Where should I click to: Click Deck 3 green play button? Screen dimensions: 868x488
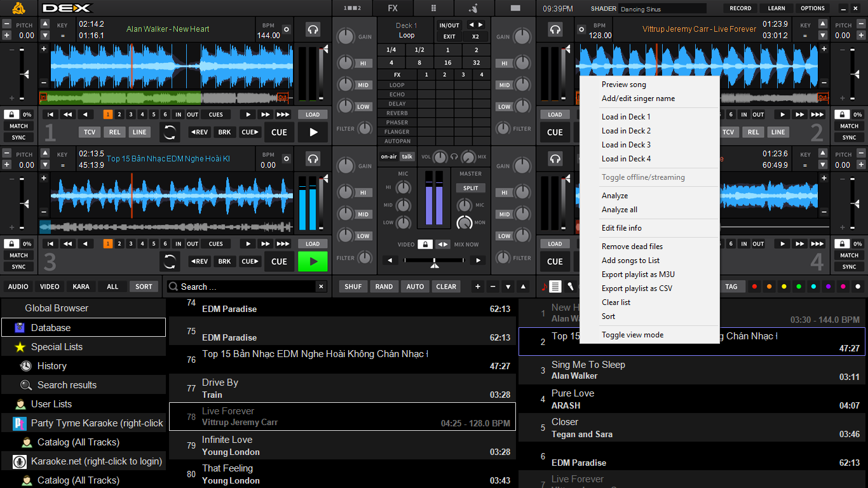[x=313, y=261]
